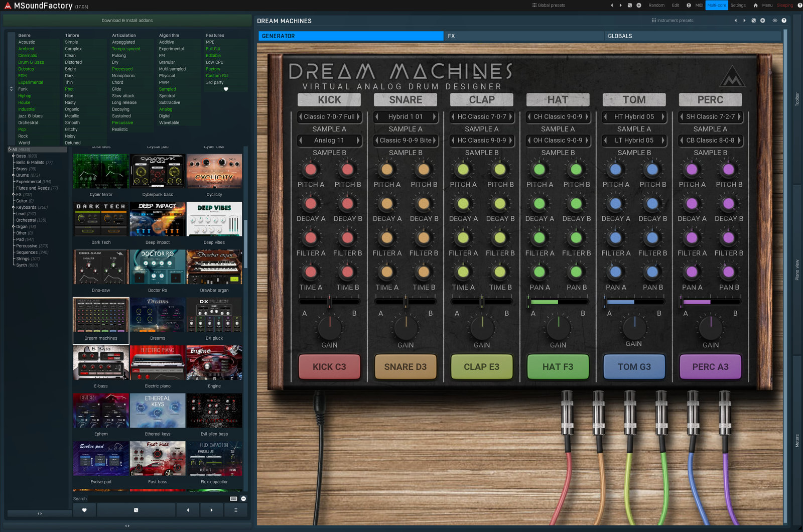Select the Dreams instrument thumbnail

click(x=158, y=320)
